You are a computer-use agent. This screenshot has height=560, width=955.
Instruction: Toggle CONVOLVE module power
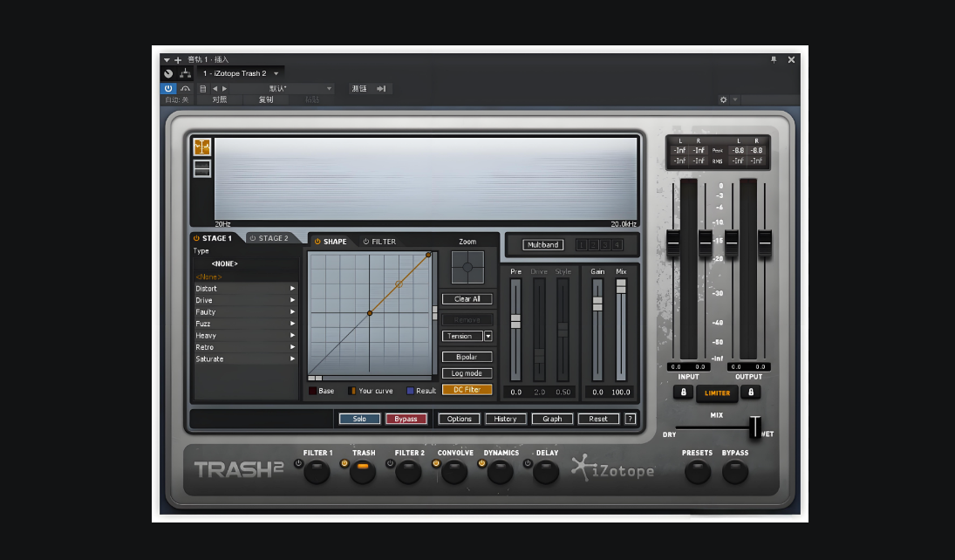(435, 464)
